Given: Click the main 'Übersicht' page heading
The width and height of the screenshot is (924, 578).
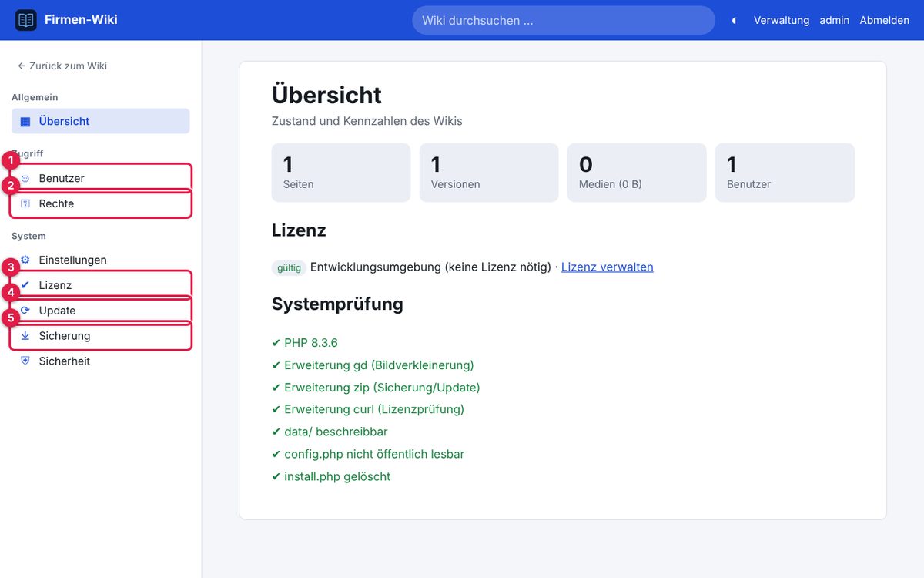Looking at the screenshot, I should point(326,95).
